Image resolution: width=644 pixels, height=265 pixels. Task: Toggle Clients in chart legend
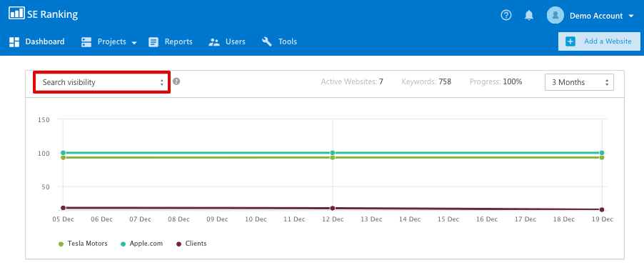(x=191, y=244)
